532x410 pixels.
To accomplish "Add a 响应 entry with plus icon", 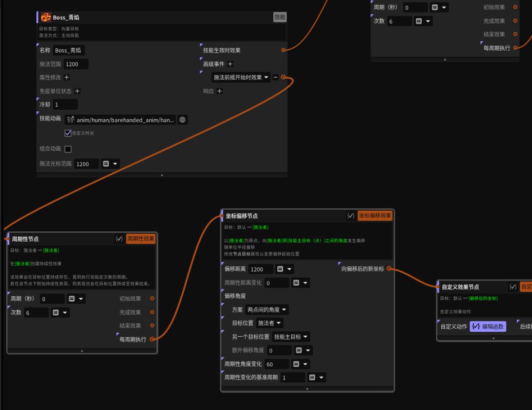I will coord(220,91).
